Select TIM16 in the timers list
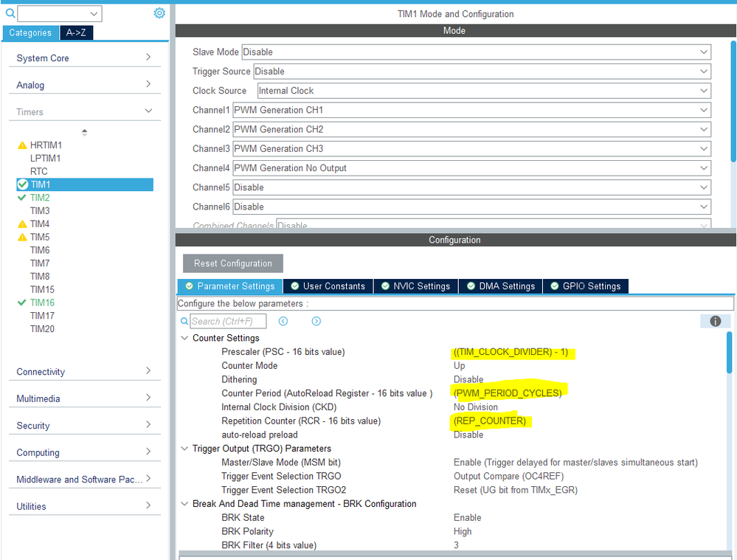The image size is (737, 560). (42, 303)
